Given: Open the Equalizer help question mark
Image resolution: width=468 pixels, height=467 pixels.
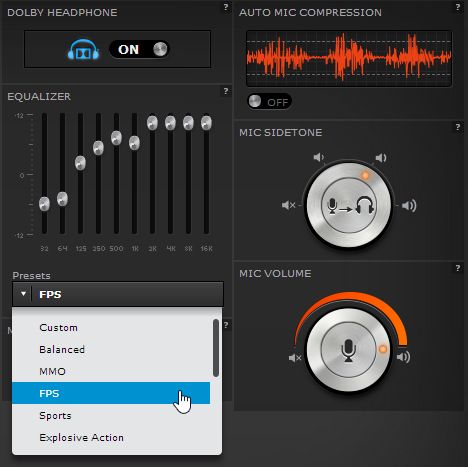Looking at the screenshot, I should (226, 91).
